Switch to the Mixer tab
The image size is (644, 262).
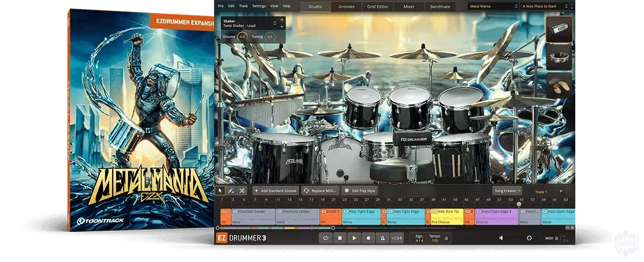pos(409,6)
